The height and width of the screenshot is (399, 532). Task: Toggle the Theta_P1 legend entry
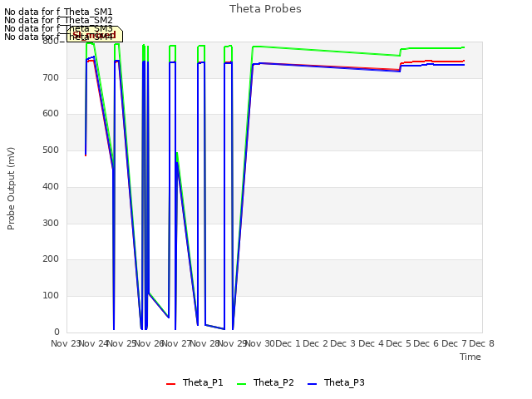(195, 382)
